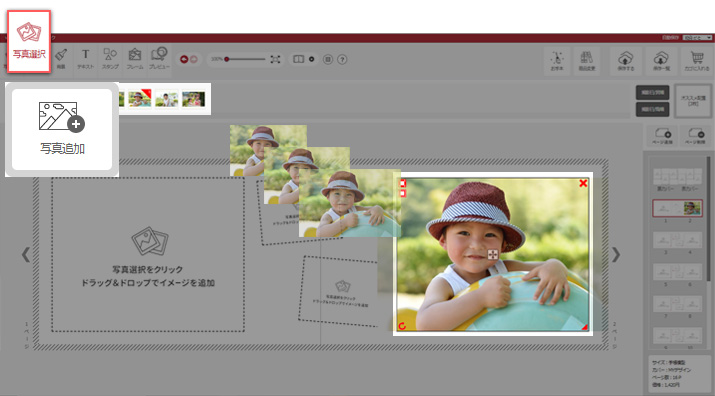715x396 pixels.
Task: Click the page list vertical scrollbar
Action: click(709, 219)
